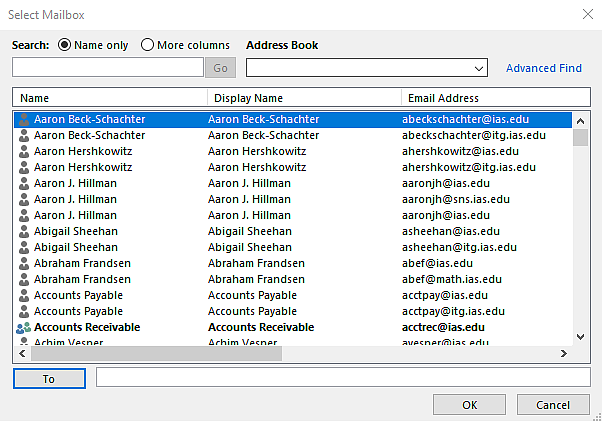Click the Display Name column header
This screenshot has height=422, width=602.
pos(304,98)
